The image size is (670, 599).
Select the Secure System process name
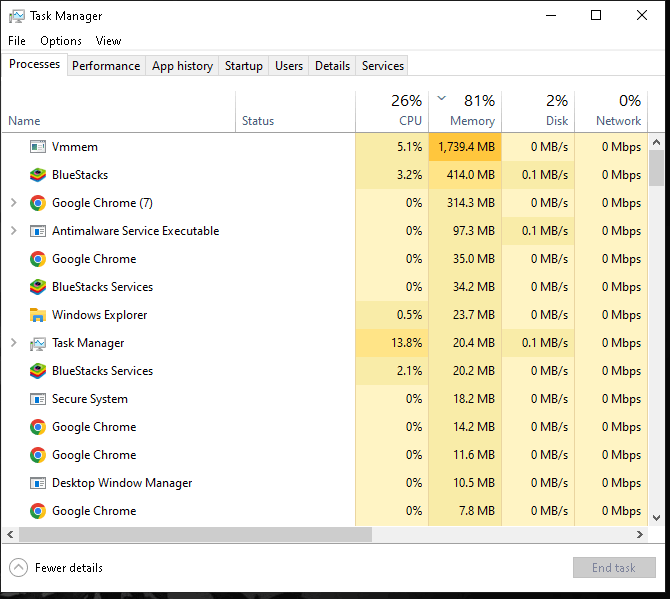pyautogui.click(x=90, y=399)
